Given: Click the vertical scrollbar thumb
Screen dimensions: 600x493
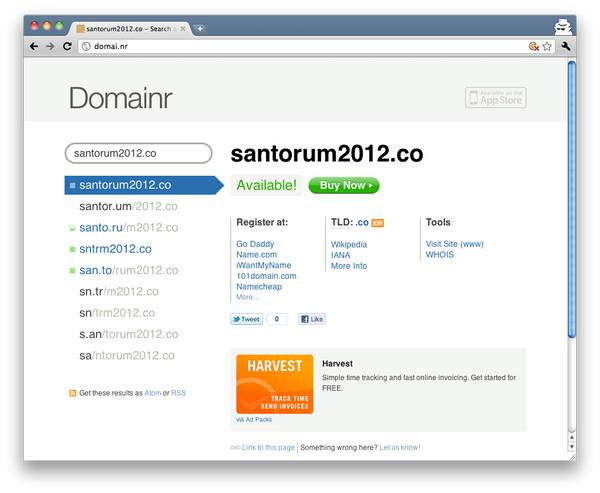Looking at the screenshot, I should [x=572, y=200].
